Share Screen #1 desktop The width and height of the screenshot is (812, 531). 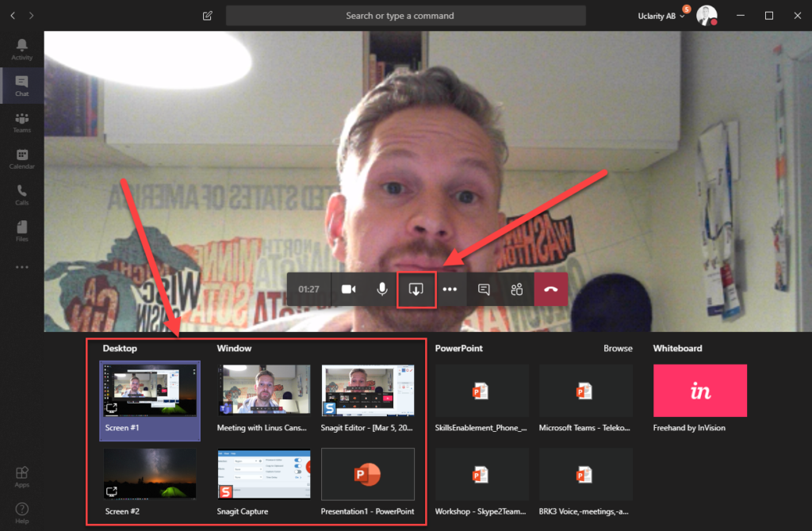click(x=150, y=400)
